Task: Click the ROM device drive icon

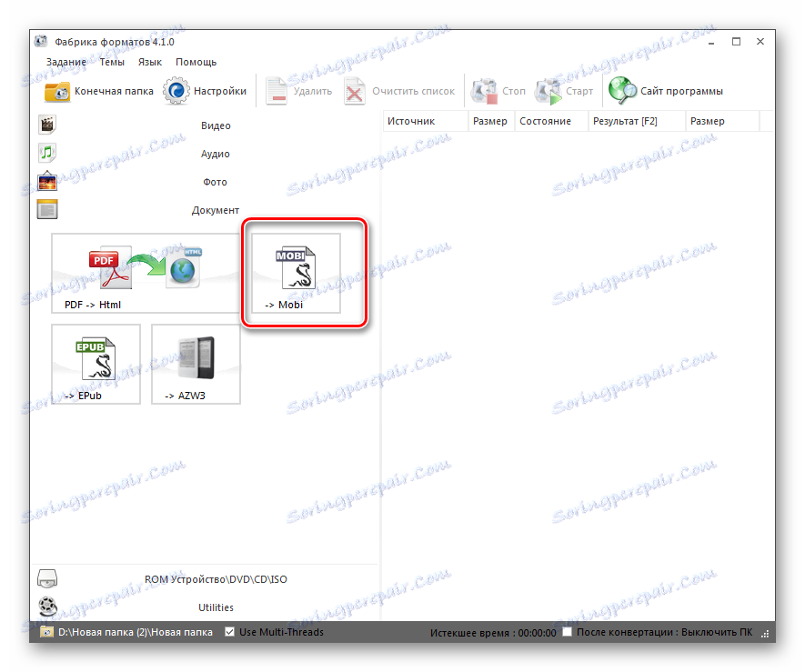Action: pyautogui.click(x=47, y=578)
